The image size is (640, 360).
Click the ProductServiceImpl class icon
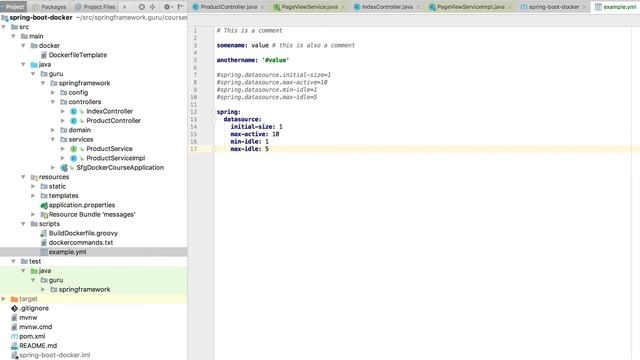point(73,158)
